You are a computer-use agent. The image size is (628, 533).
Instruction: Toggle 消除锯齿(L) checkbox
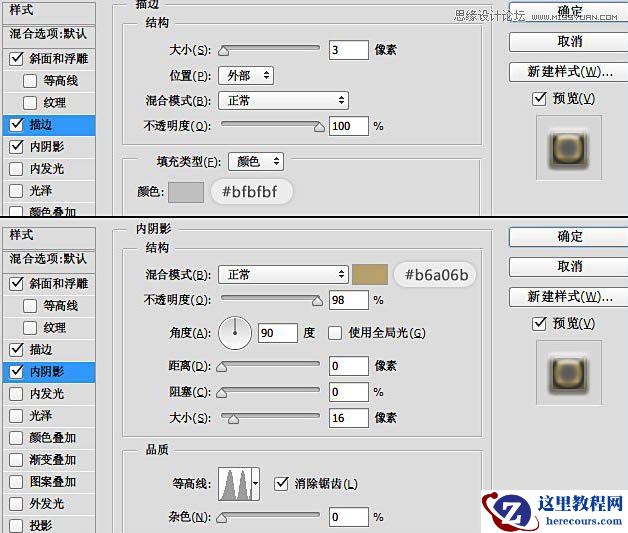pos(281,484)
